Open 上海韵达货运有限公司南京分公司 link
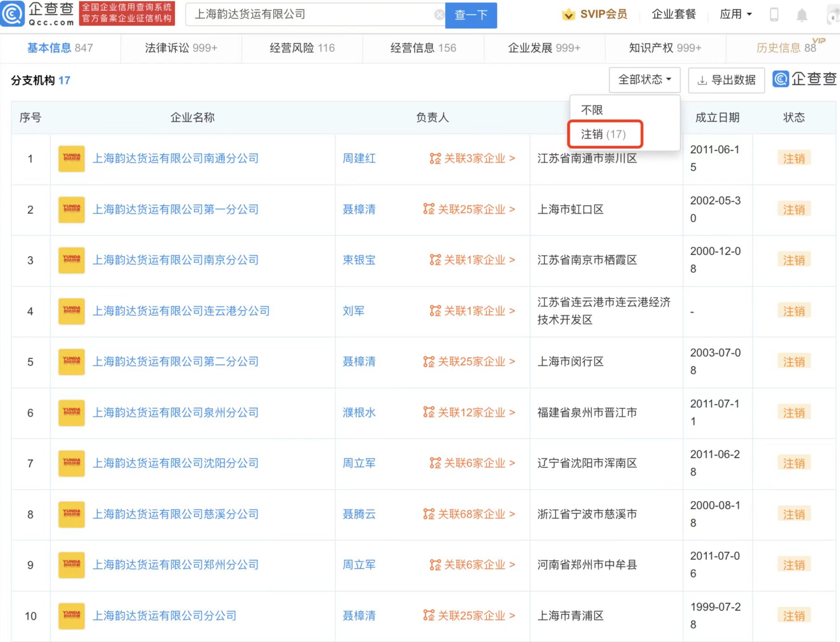 pyautogui.click(x=176, y=260)
